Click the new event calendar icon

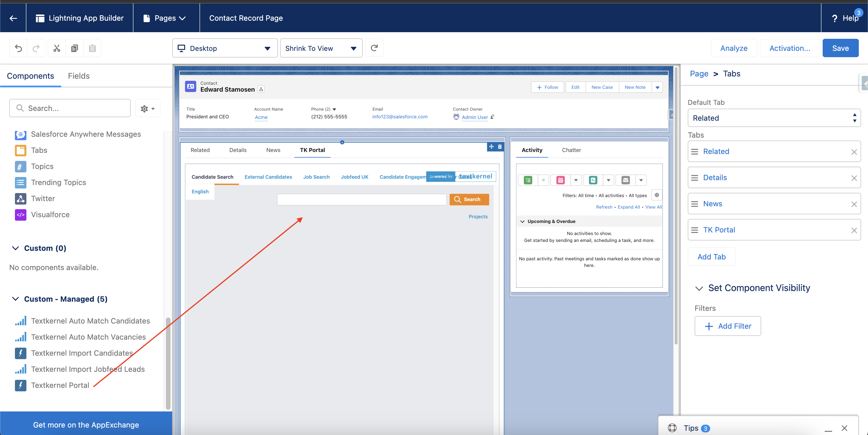click(x=560, y=180)
